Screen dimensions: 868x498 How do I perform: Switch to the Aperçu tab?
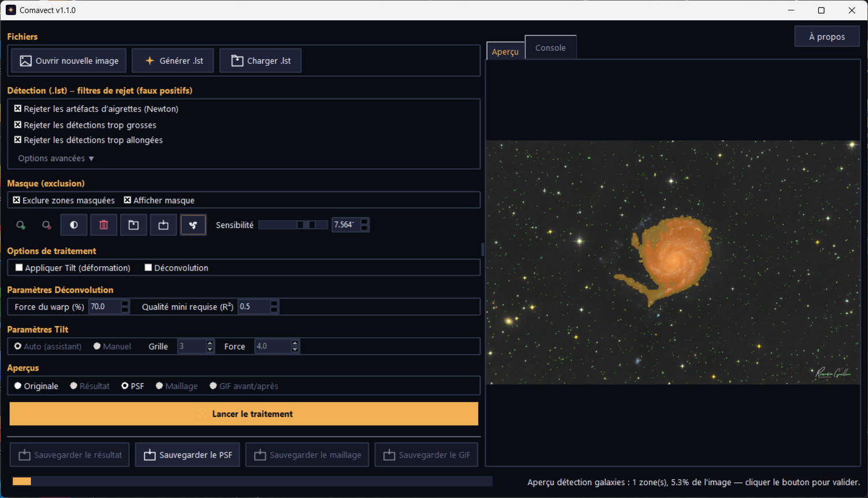tap(505, 52)
